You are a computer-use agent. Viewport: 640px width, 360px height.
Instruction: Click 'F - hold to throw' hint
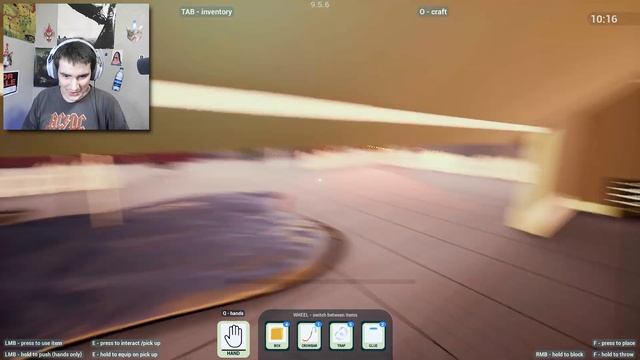pos(614,354)
